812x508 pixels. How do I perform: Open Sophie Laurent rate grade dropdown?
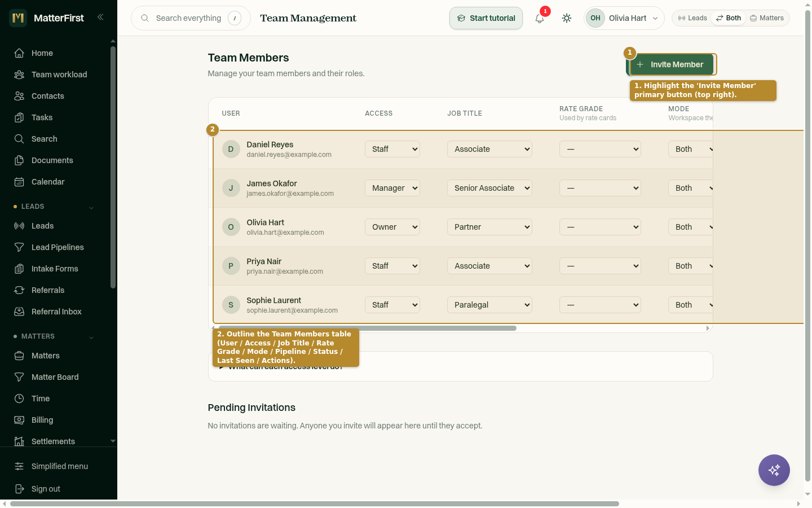pos(600,305)
